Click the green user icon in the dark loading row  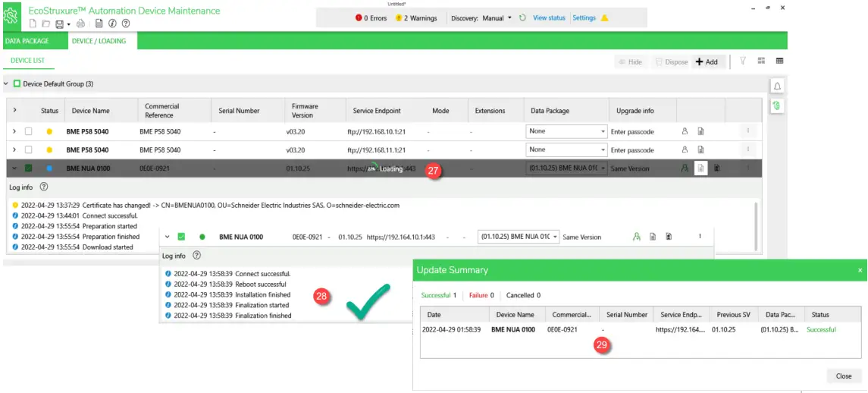click(685, 168)
